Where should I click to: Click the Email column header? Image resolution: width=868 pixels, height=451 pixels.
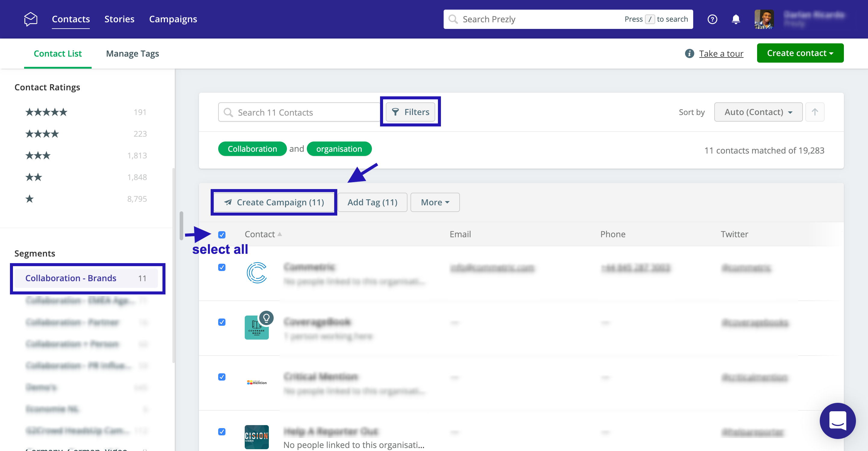point(460,234)
